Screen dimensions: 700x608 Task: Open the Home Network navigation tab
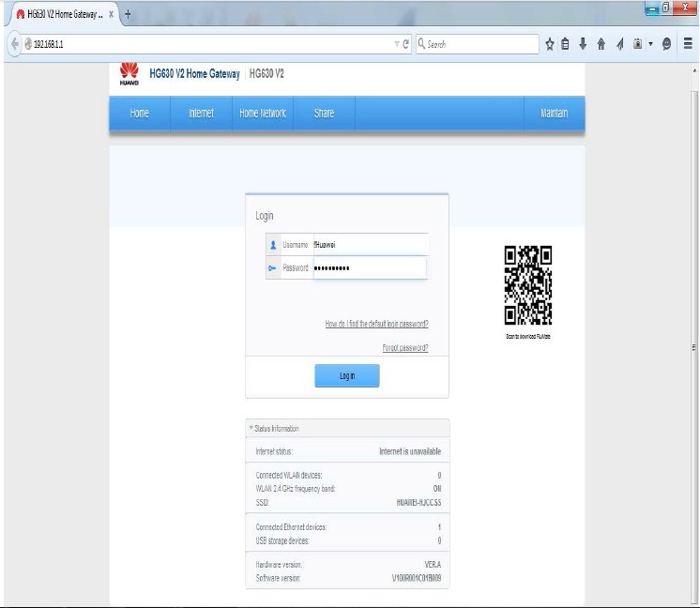(x=263, y=114)
